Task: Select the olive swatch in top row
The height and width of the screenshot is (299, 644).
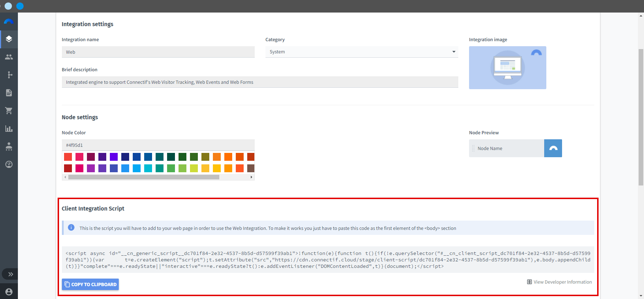Action: (205, 157)
